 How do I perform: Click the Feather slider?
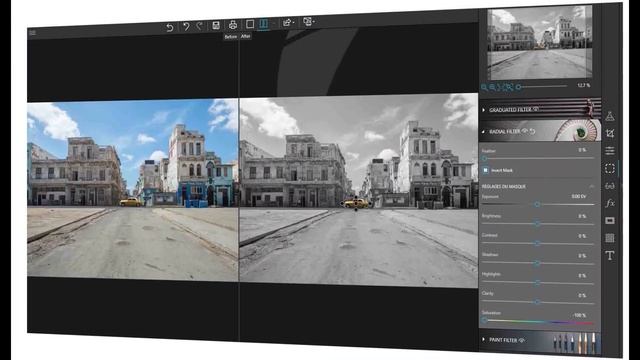pos(538,158)
